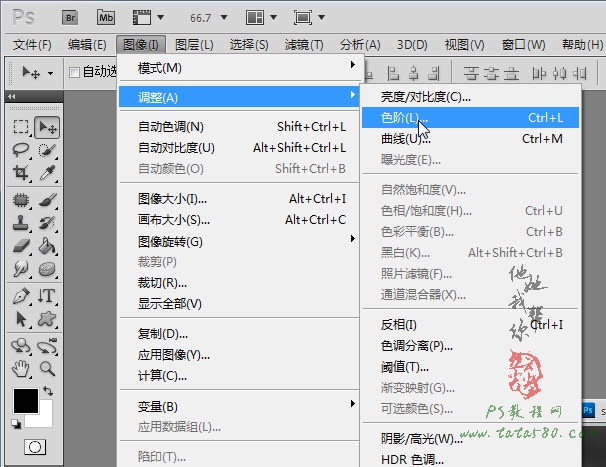
Task: Click the Ps application logo
Action: click(x=23, y=17)
